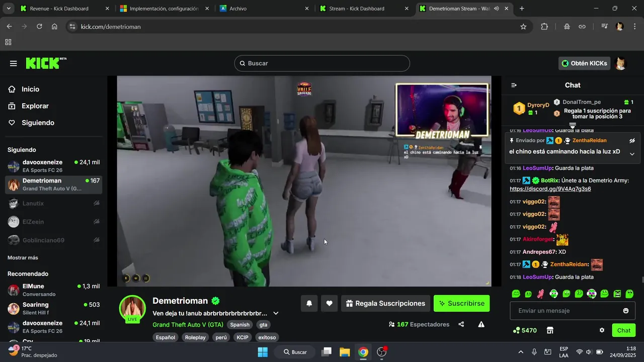Click Akiroforget username in chat

538,239
